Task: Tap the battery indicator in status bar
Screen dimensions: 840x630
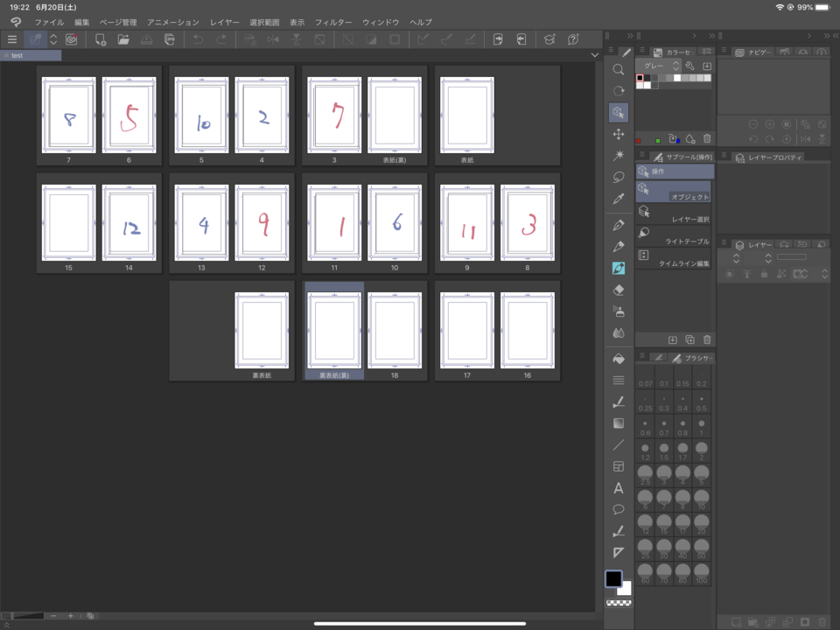Action: click(x=822, y=8)
